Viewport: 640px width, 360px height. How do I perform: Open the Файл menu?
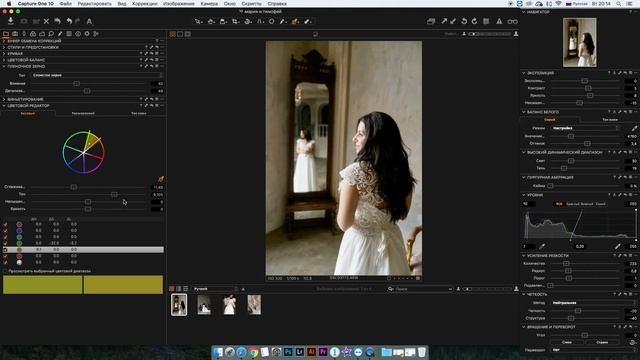(x=65, y=3)
